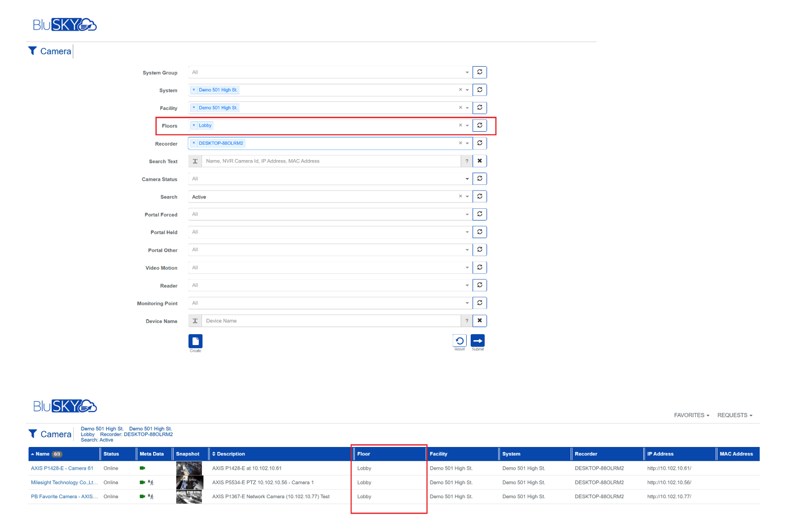Viewport: 799px width, 532px height.
Task: Click the Reset icon
Action: tap(459, 341)
